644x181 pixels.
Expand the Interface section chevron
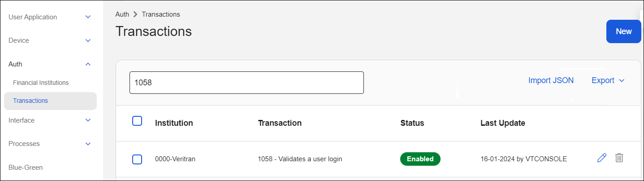[x=88, y=120]
